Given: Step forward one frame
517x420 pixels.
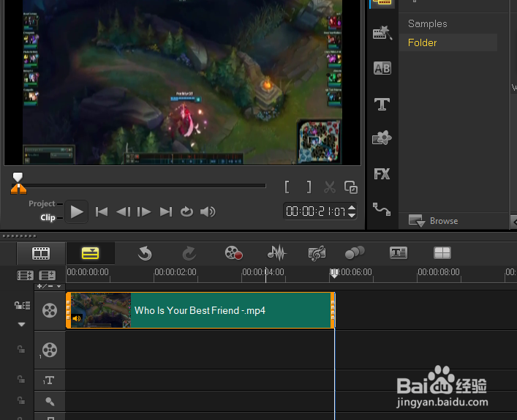Looking at the screenshot, I should [144, 211].
